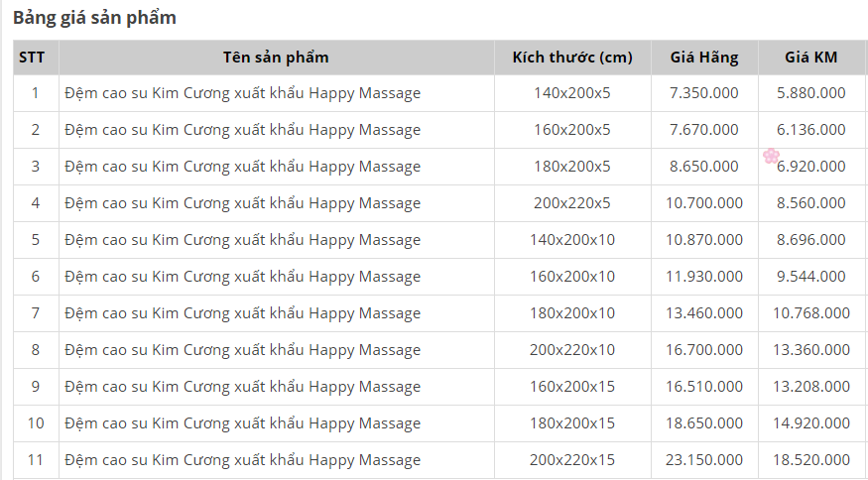
Task: Select the 160x200x5 size cell
Action: (x=572, y=130)
